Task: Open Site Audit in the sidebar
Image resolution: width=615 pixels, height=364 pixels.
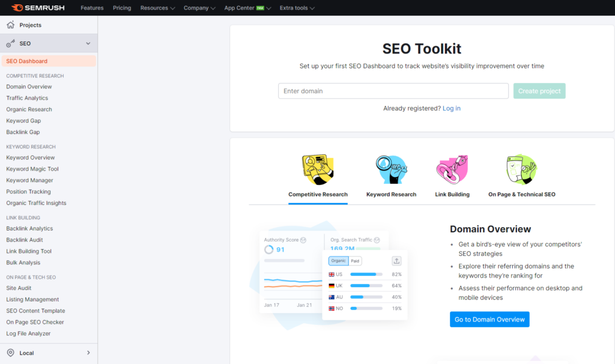Action: coord(19,288)
